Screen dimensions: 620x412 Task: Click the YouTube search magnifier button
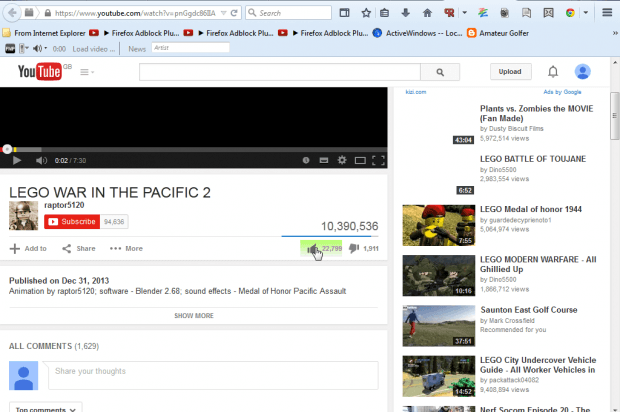[440, 72]
